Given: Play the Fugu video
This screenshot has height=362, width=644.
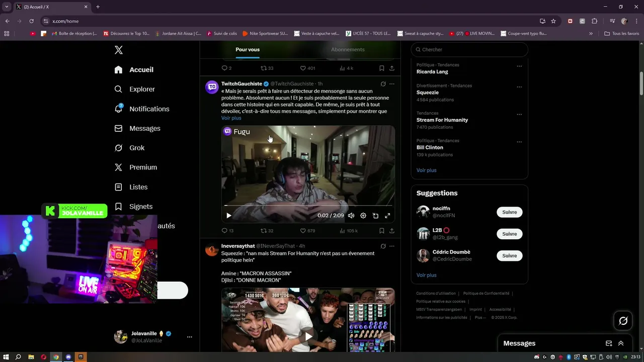Looking at the screenshot, I should (x=228, y=216).
